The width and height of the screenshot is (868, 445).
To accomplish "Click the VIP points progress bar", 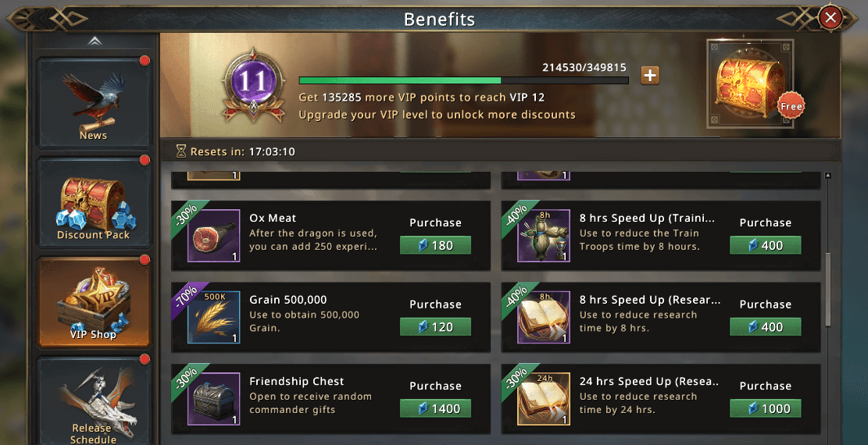I will click(463, 80).
